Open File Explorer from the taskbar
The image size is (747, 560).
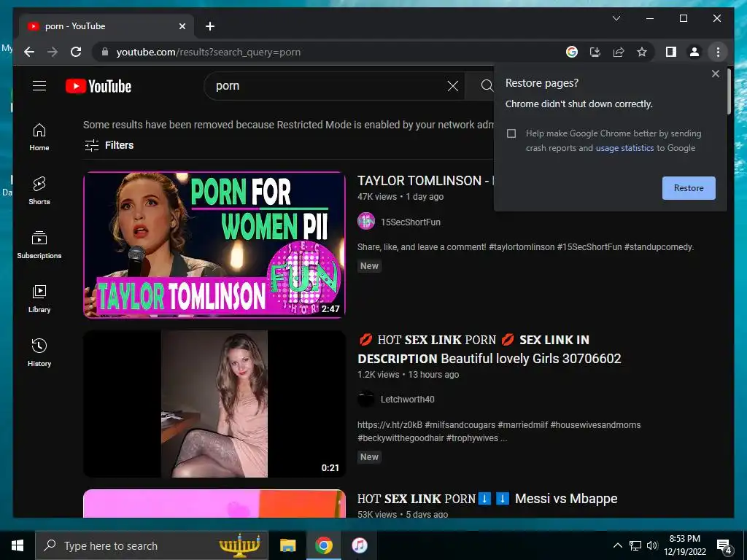click(287, 545)
